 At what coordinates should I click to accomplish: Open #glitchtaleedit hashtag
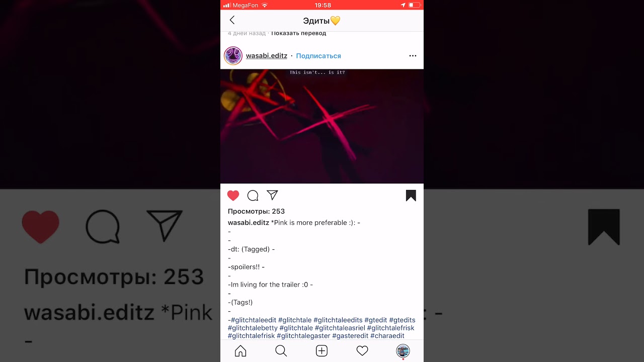[x=254, y=320]
